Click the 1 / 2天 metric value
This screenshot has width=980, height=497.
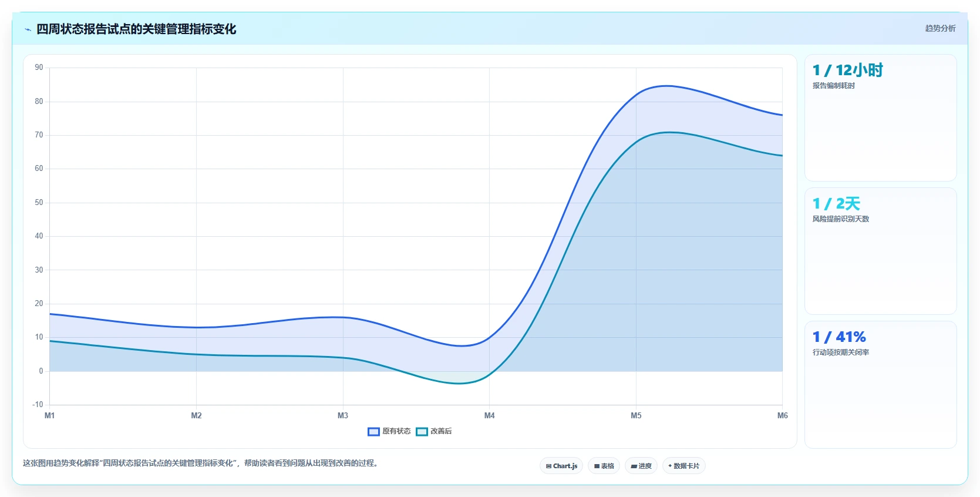pos(836,204)
